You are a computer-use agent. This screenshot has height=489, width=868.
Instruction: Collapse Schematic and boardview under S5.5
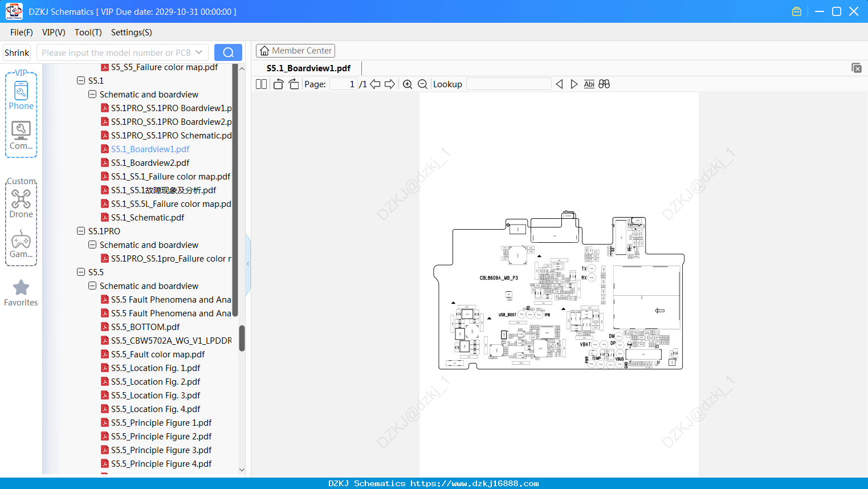[92, 286]
